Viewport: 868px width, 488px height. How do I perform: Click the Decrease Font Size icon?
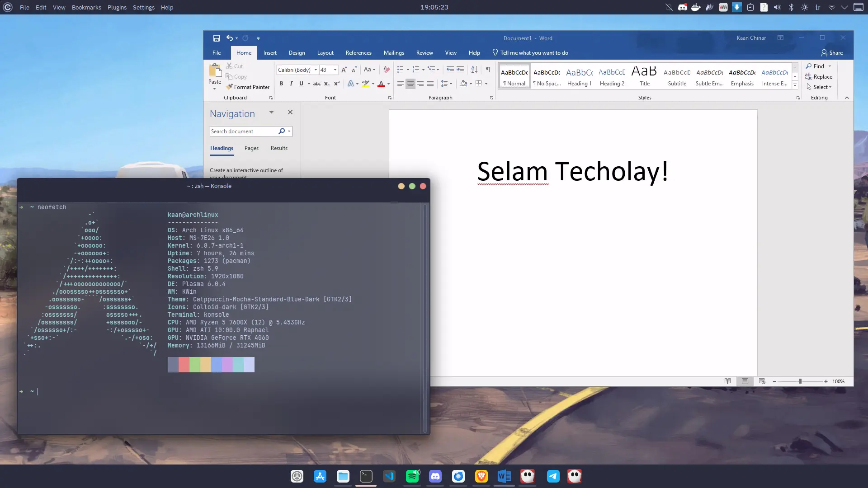[354, 70]
